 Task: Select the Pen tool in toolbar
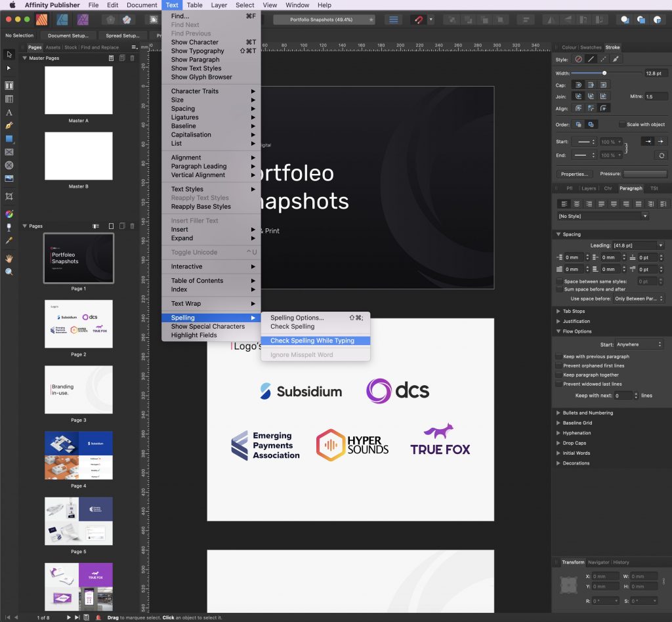[x=9, y=125]
